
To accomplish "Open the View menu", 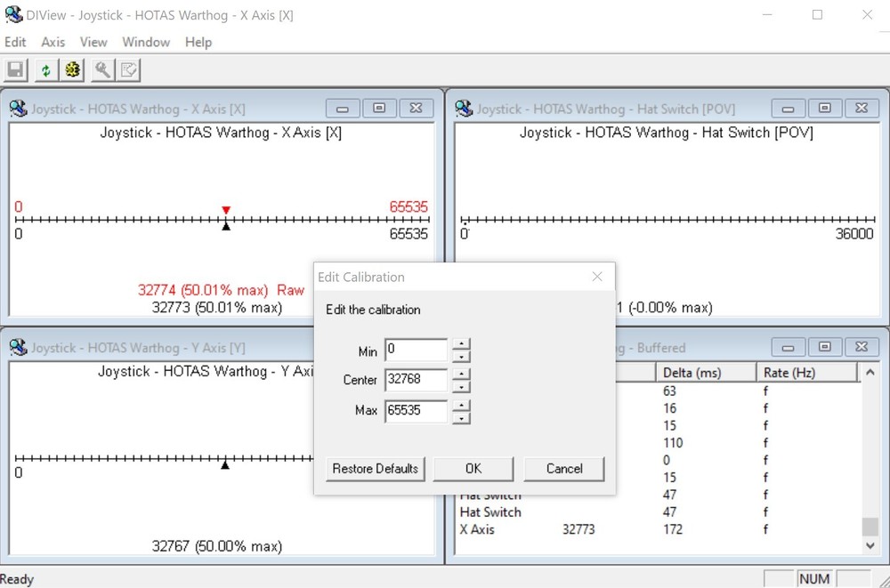I will click(x=93, y=42).
